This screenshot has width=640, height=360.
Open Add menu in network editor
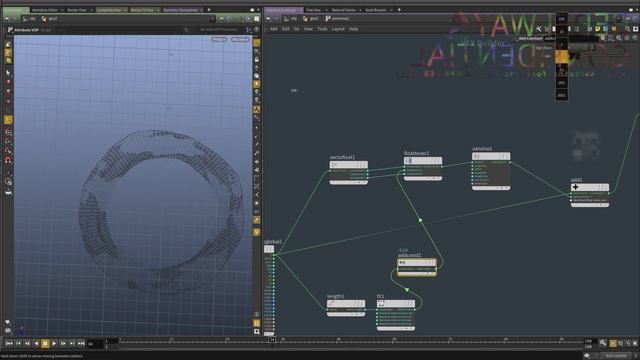pyautogui.click(x=273, y=29)
